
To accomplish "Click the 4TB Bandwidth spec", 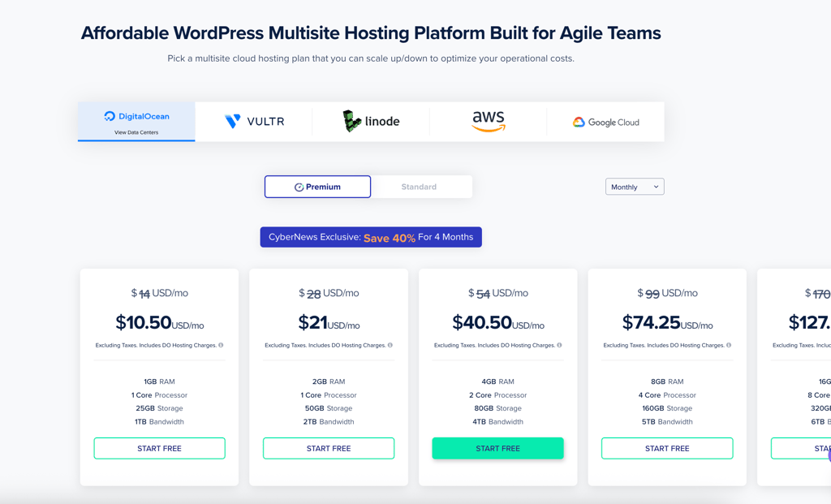I will 497,422.
